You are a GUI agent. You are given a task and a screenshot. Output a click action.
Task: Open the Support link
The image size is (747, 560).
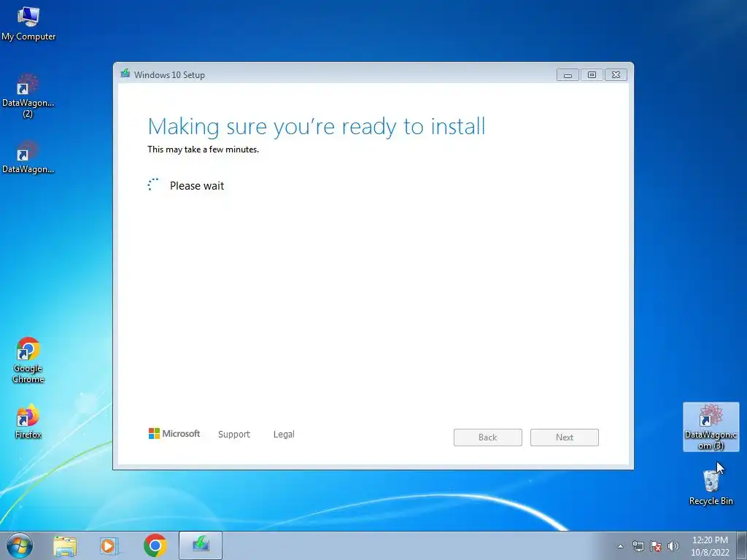(234, 435)
